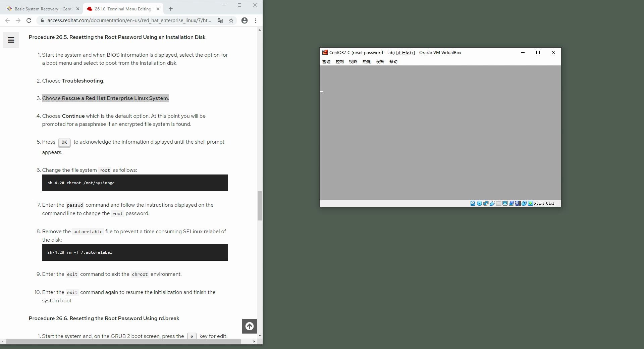
Task: Click the hard disk activity icon in VirtualBox status bar
Action: point(473,203)
